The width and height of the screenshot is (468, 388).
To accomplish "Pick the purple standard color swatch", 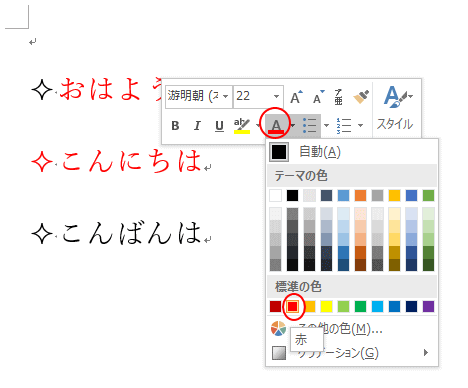I will tap(428, 306).
